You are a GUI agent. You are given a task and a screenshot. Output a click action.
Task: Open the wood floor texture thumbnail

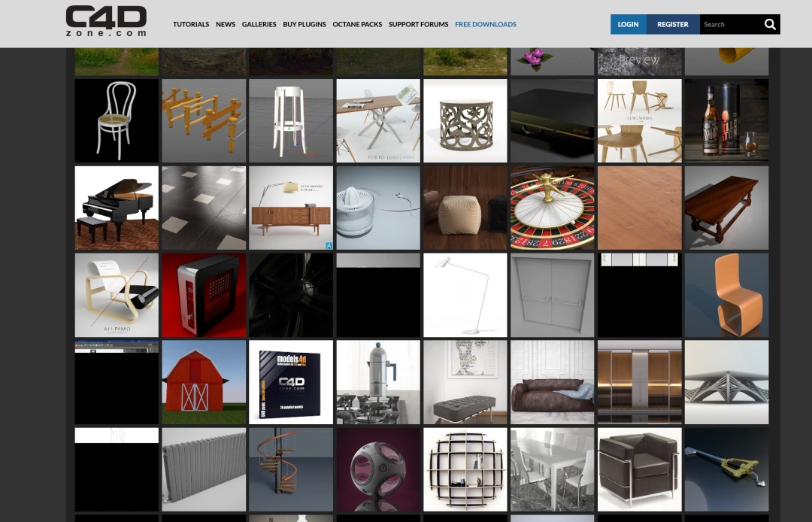pos(640,208)
